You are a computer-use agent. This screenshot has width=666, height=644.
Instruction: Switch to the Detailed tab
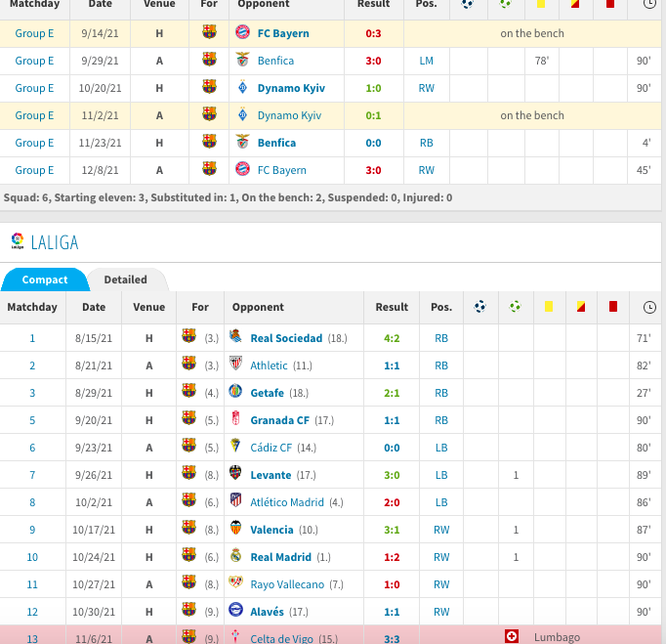click(126, 279)
